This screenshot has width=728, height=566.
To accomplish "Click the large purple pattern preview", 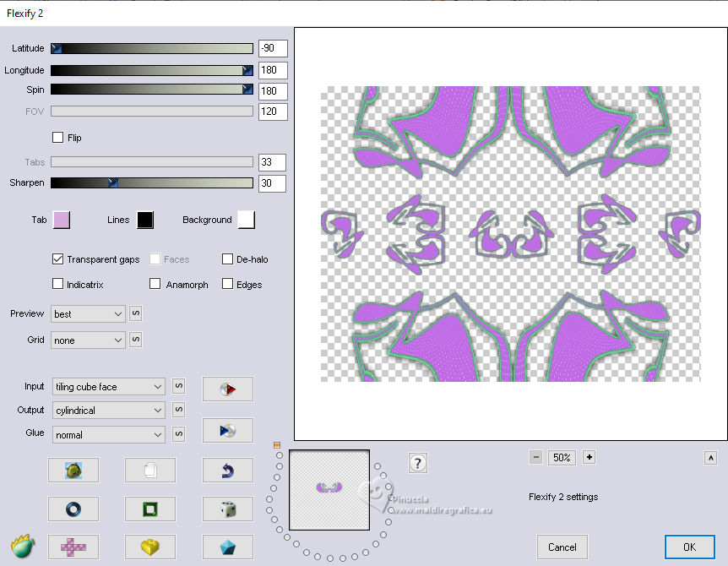I will click(511, 234).
